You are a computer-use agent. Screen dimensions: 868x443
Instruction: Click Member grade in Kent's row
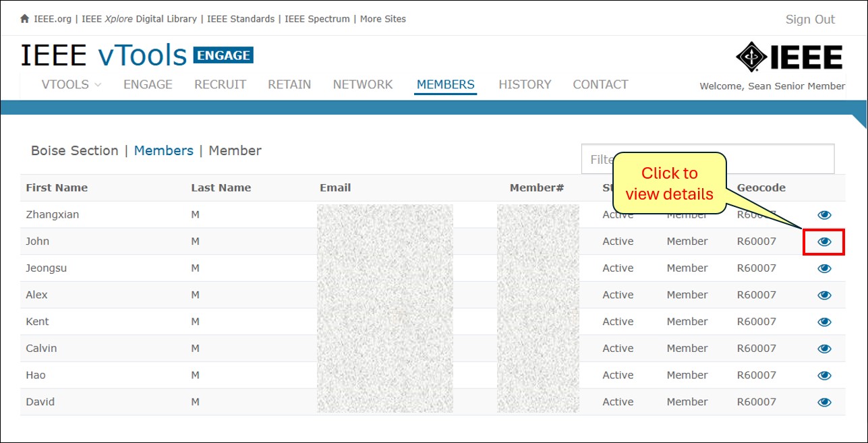pyautogui.click(x=687, y=322)
